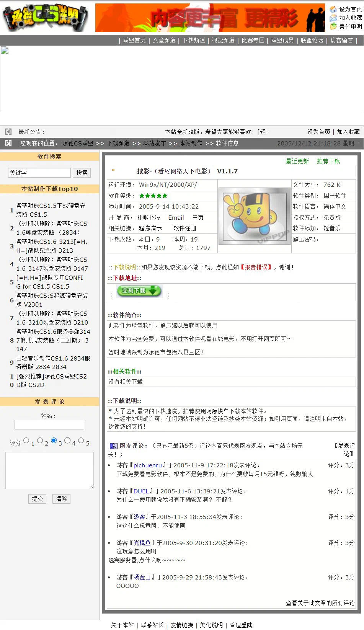Click the 搜索 search button
Viewport: 364px width, 630px height.
(82, 173)
